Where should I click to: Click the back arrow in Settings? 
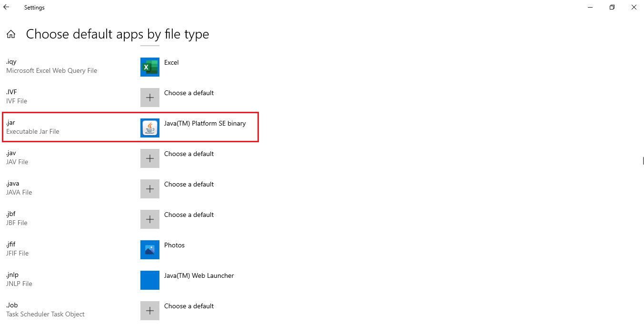6,7
